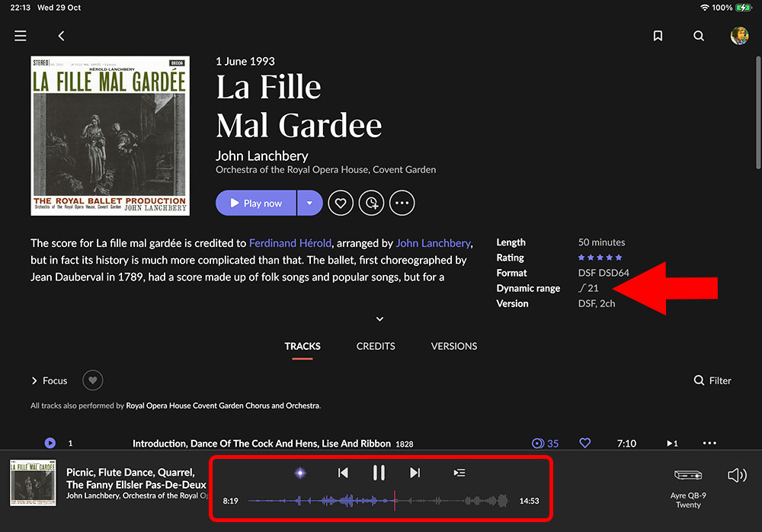Seek within the waveform progress bar

coord(381,501)
